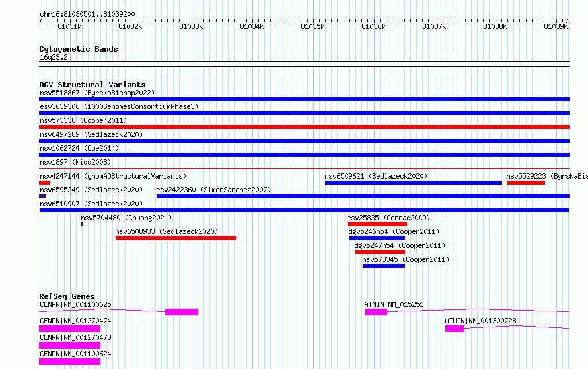This screenshot has width=588, height=369.
Task: Click the nsv1897 (Kidd2008) label
Action: click(x=75, y=162)
